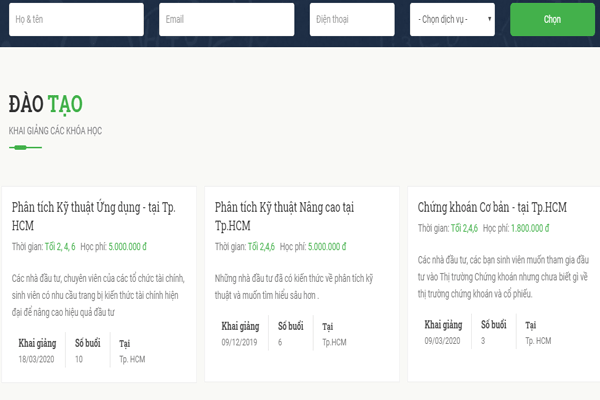
Task: Click the Điện thoại phone field
Action: (x=352, y=20)
